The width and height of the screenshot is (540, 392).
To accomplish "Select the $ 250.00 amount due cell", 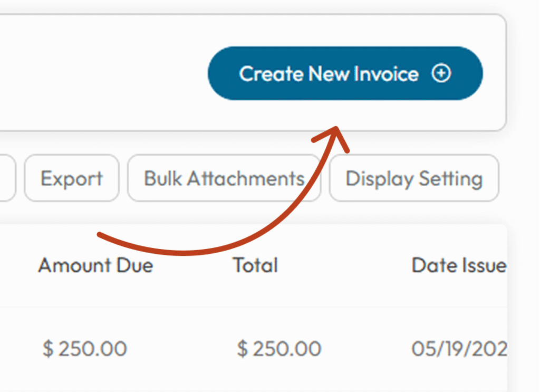I will pyautogui.click(x=85, y=348).
